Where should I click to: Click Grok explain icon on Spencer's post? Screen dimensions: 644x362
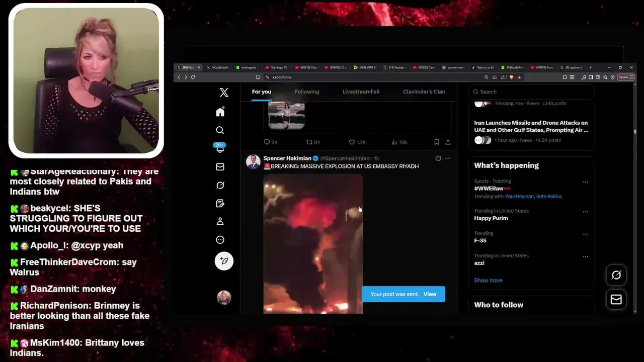pyautogui.click(x=438, y=158)
